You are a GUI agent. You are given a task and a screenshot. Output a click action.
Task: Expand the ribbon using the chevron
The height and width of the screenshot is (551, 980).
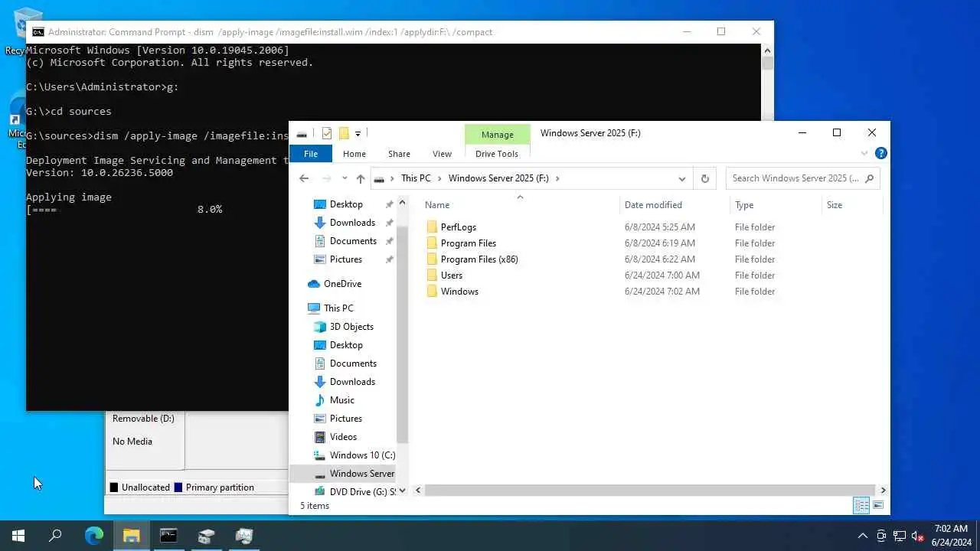point(864,154)
